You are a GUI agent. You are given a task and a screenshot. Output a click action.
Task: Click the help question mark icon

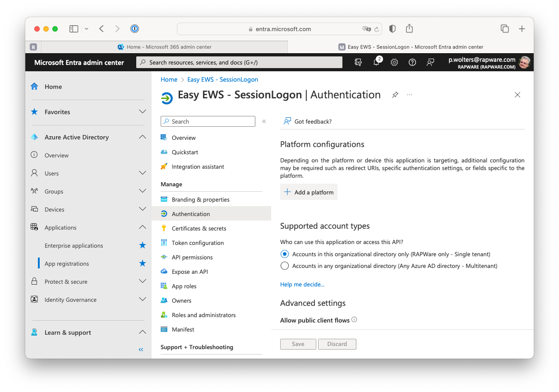tap(412, 62)
